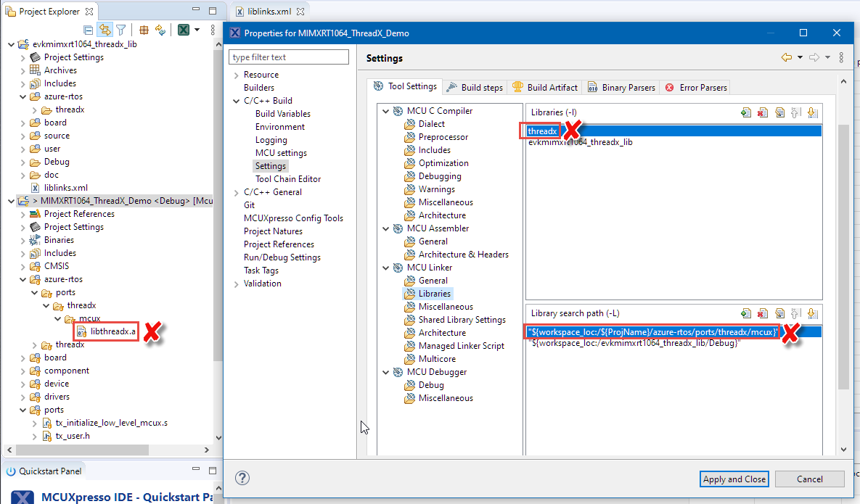Click the Apply and Close button
The width and height of the screenshot is (860, 504).
coord(734,479)
